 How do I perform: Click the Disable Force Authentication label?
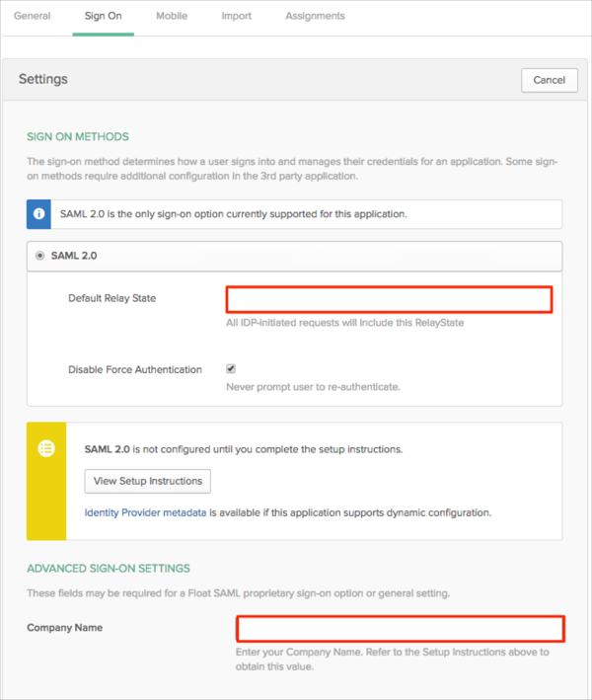click(x=135, y=369)
